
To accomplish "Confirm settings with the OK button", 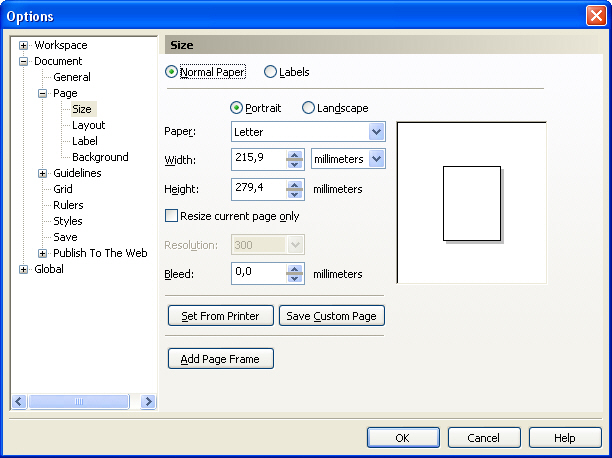I will coord(403,438).
